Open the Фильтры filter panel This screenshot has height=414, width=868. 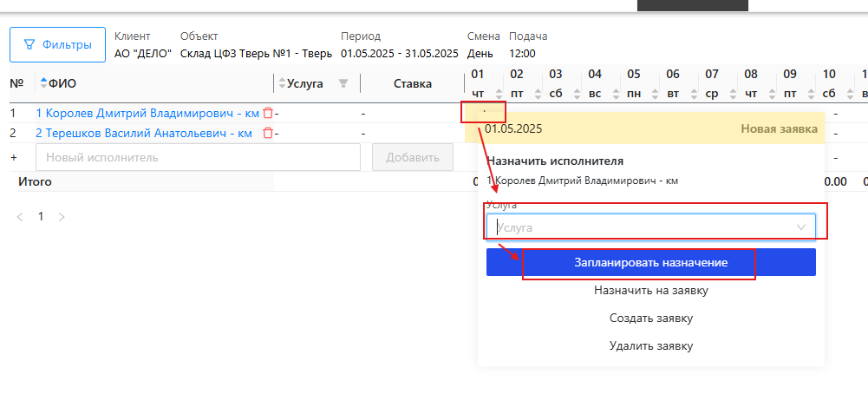(x=57, y=43)
